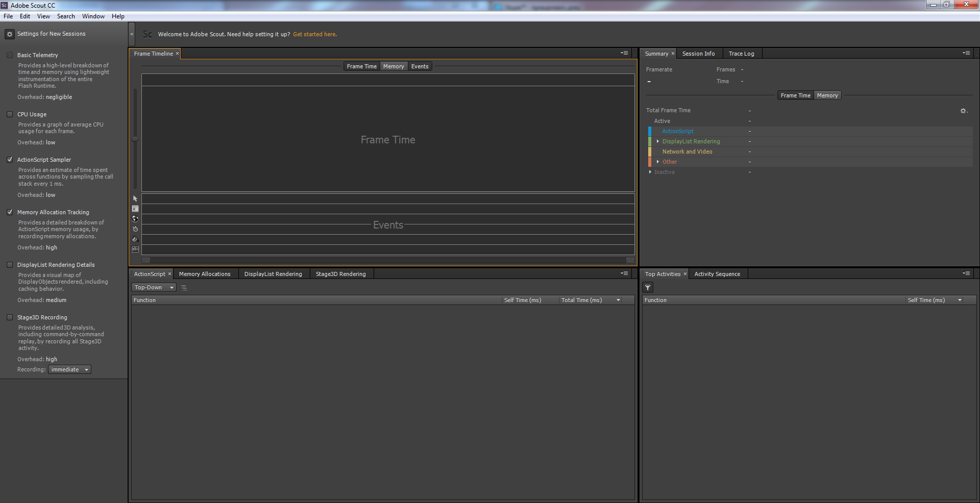Enable the CPU Usage checkbox
980x503 pixels.
10,114
